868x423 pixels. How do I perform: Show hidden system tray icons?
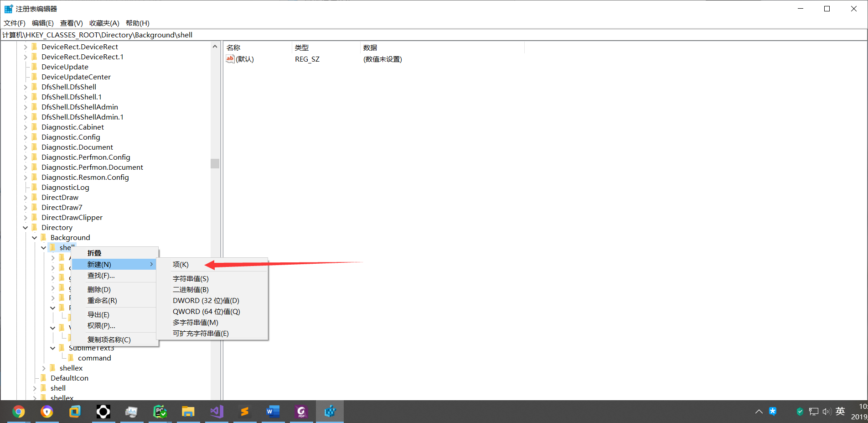tap(759, 412)
